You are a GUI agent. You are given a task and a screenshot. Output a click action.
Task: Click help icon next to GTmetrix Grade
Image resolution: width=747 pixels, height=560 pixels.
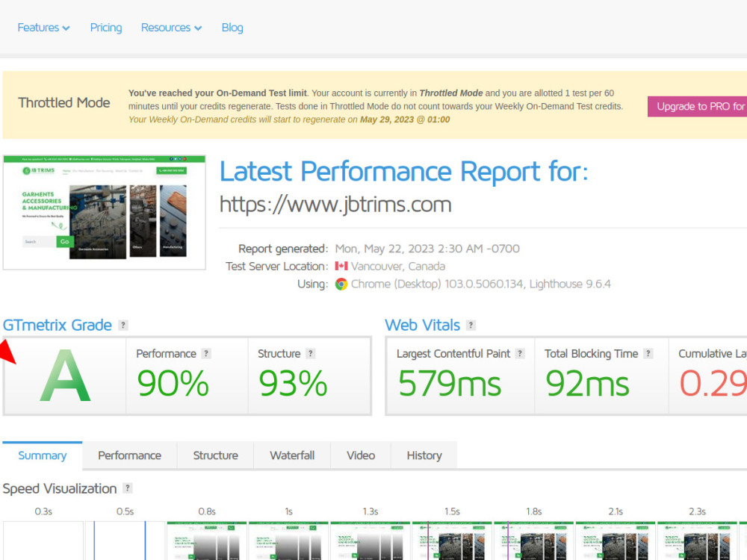[x=123, y=326]
